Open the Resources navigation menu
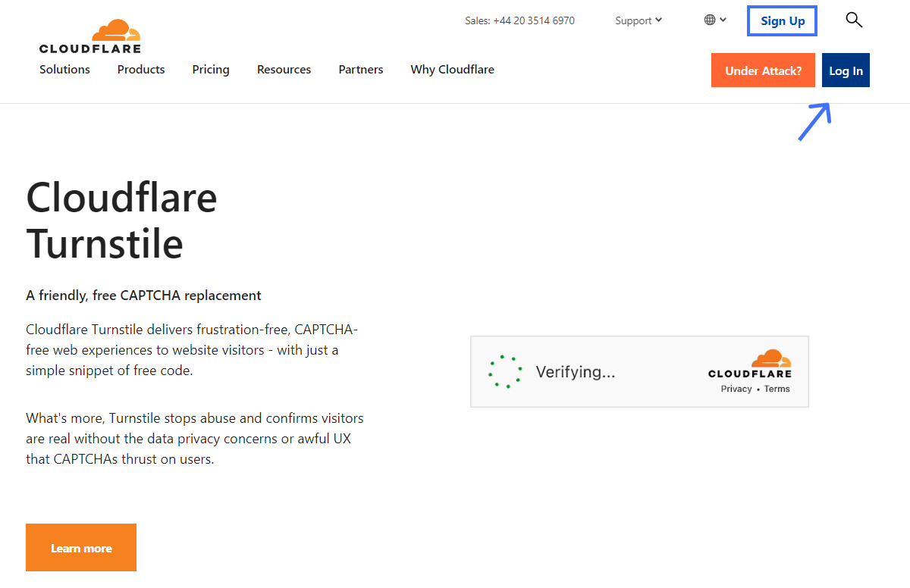Viewport: 910px width, 588px height. pos(284,70)
